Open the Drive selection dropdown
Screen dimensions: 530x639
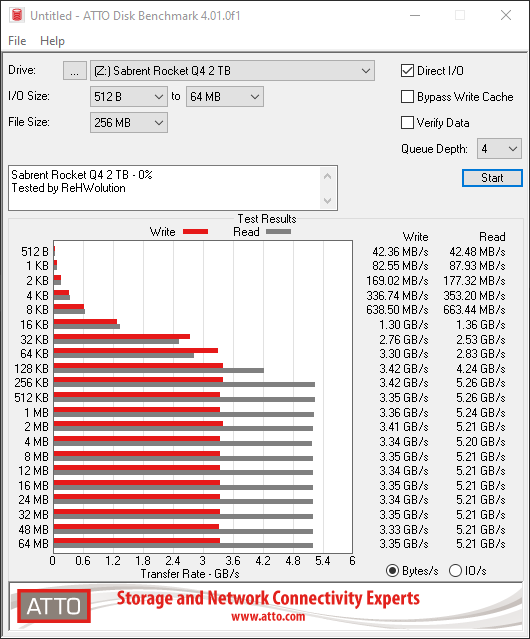tap(232, 71)
